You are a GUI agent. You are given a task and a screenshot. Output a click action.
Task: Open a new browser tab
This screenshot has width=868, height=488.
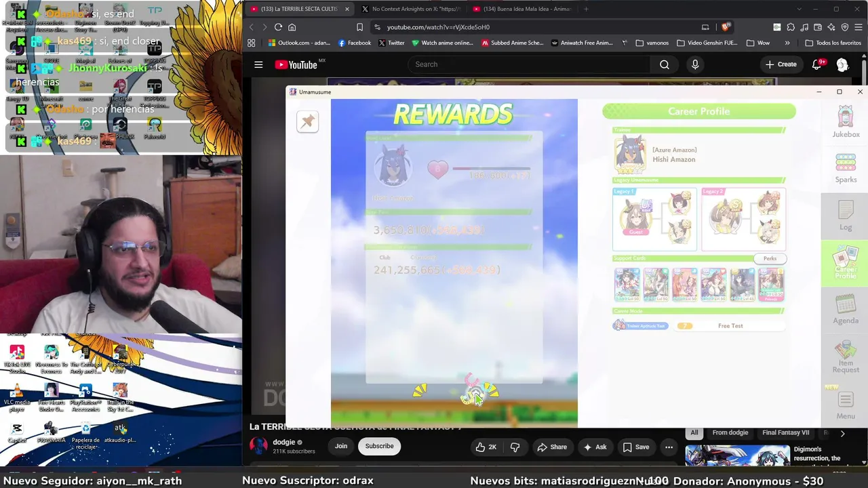[586, 9]
